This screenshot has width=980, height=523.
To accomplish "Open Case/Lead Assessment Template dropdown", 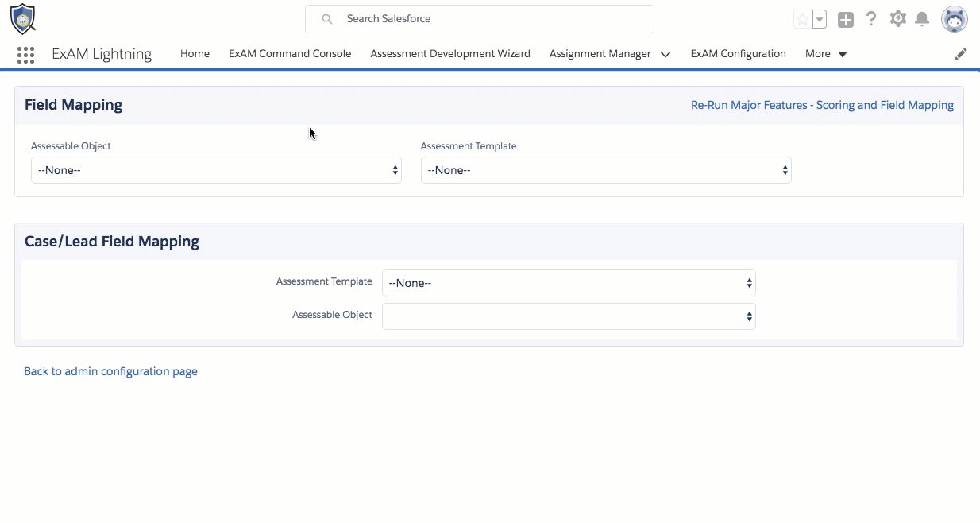I will 569,283.
